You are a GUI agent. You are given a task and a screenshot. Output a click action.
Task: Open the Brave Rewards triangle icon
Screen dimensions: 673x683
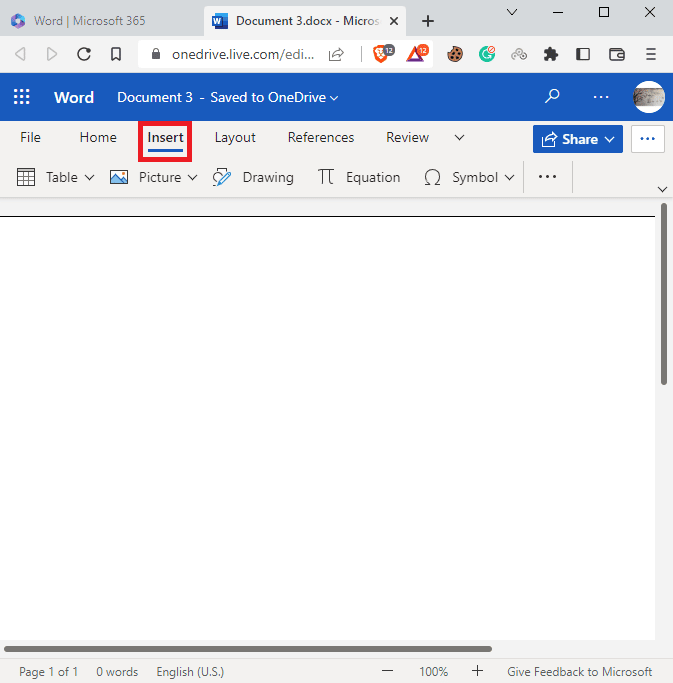coord(417,54)
